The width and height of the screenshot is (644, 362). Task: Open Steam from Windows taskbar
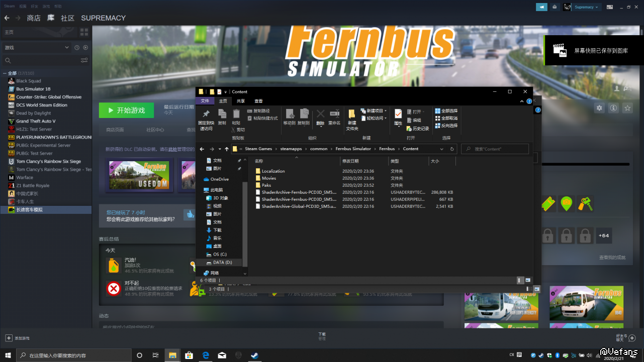click(x=255, y=355)
